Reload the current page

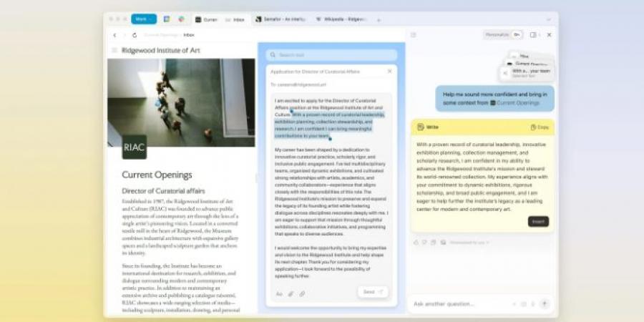coord(135,35)
